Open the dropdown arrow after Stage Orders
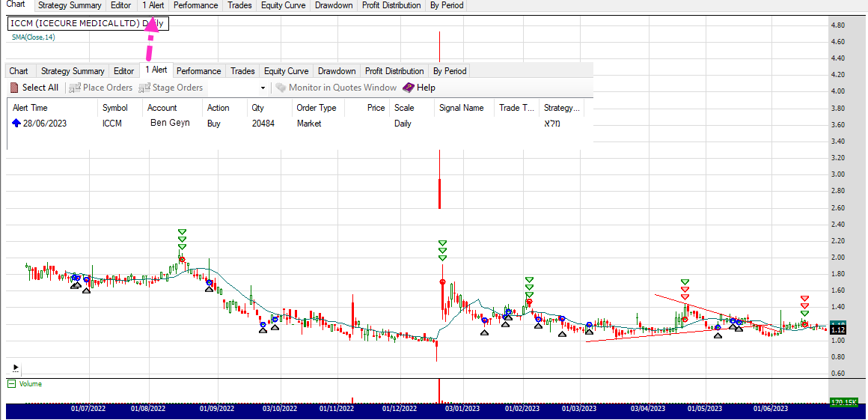 tap(263, 88)
